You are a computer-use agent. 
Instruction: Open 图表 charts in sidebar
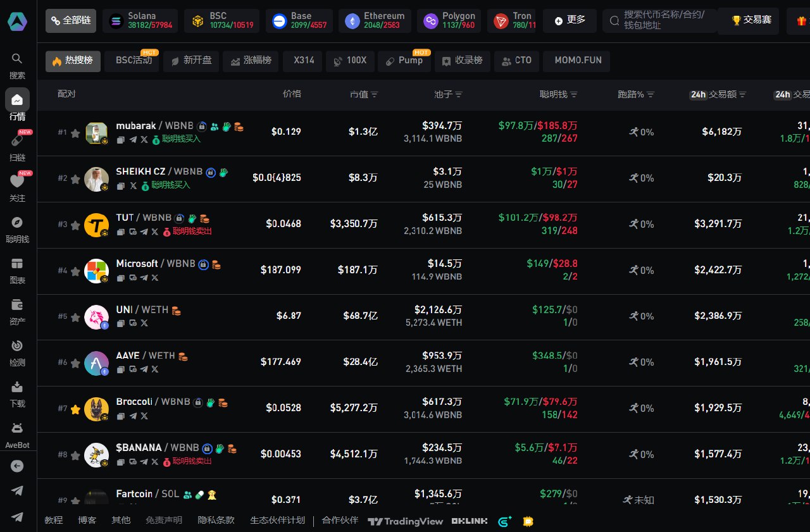click(17, 270)
